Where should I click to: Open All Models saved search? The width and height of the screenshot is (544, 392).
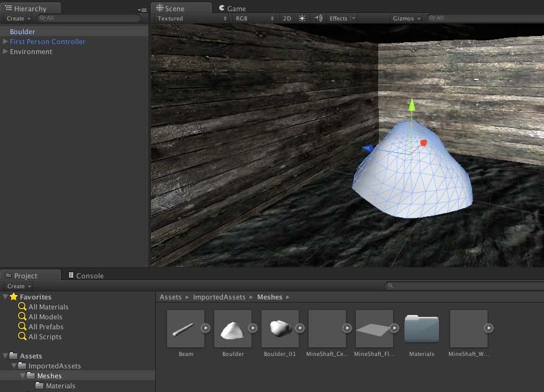[40, 317]
